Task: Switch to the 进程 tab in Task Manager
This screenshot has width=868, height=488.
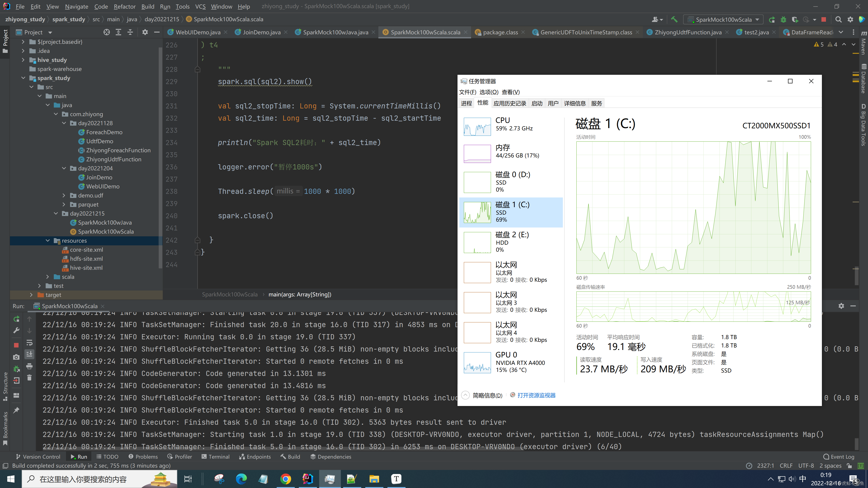Action: coord(466,103)
